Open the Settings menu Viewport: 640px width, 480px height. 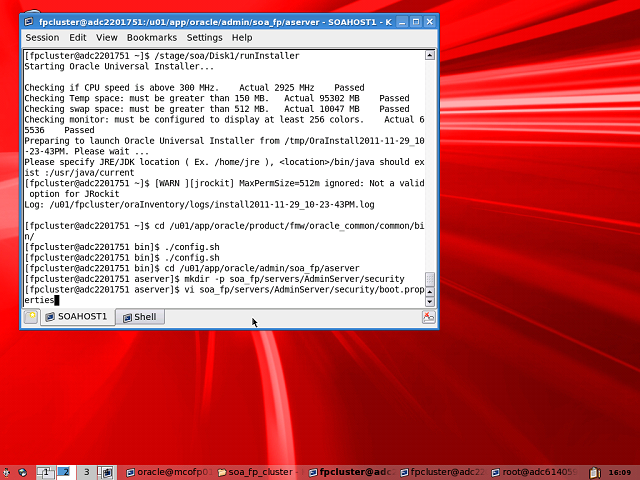click(204, 37)
